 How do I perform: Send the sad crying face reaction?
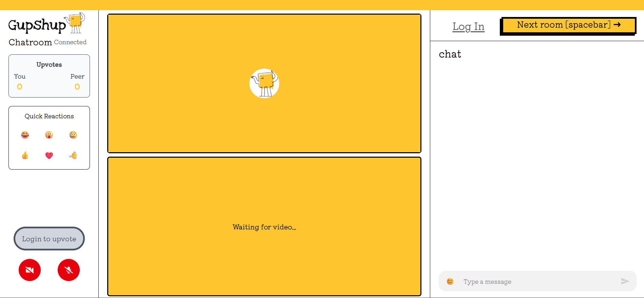pyautogui.click(x=73, y=135)
